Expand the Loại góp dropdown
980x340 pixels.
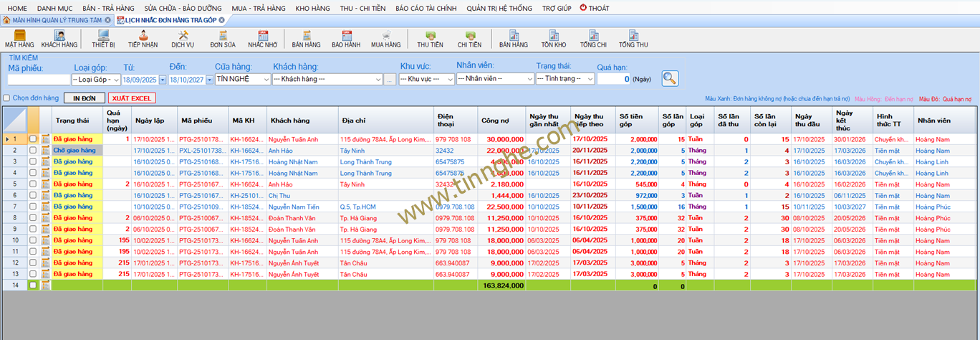tap(95, 79)
